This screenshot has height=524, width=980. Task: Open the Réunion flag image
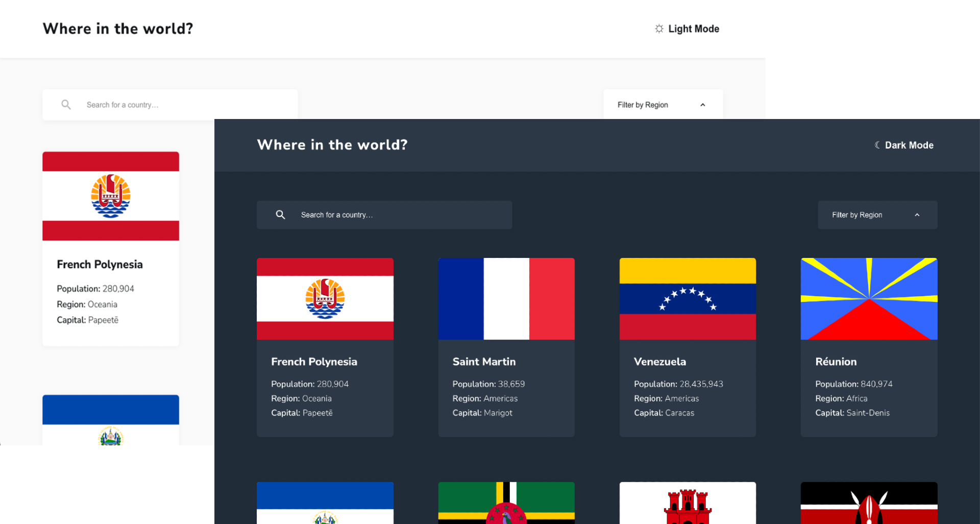(x=869, y=299)
